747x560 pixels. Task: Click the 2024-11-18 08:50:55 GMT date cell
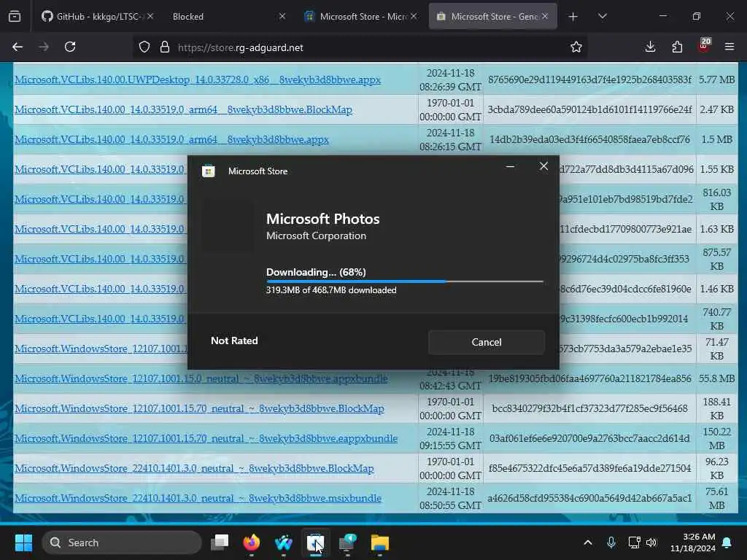(450, 498)
